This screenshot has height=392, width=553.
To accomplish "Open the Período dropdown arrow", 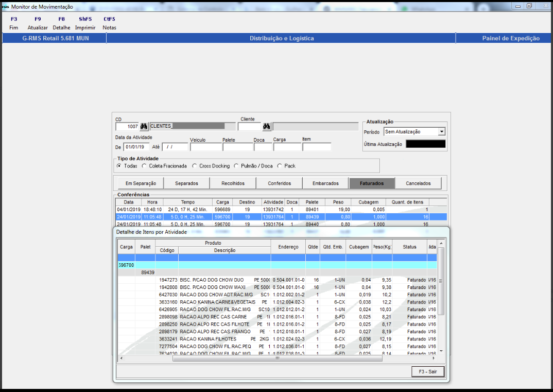I will tap(442, 131).
